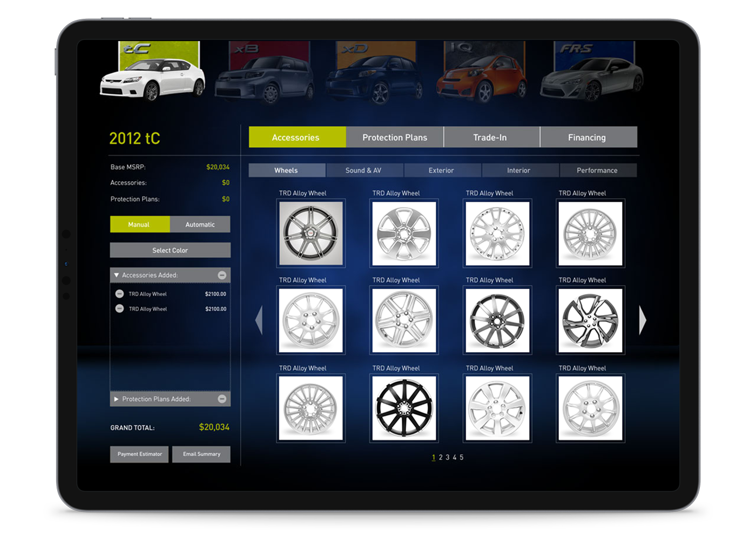Go to page 2 of wheels

coord(441,458)
